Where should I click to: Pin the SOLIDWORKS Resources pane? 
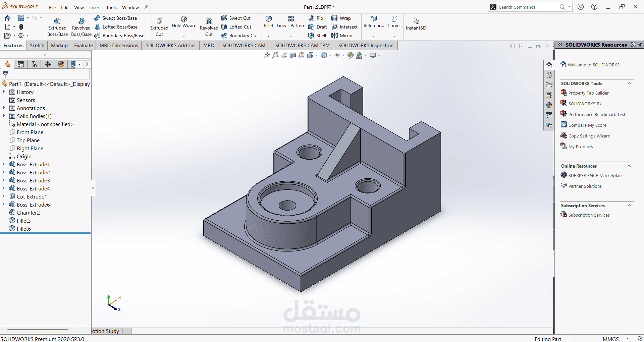pos(640,45)
